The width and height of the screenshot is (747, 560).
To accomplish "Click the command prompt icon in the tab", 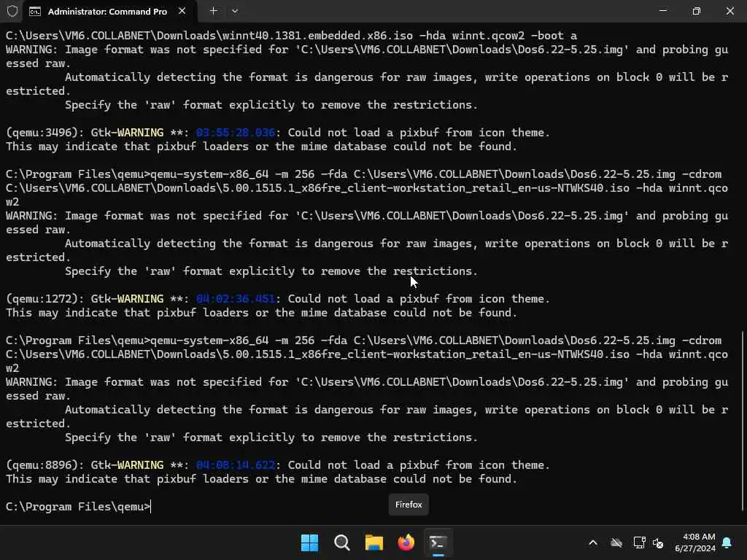I will [x=35, y=12].
